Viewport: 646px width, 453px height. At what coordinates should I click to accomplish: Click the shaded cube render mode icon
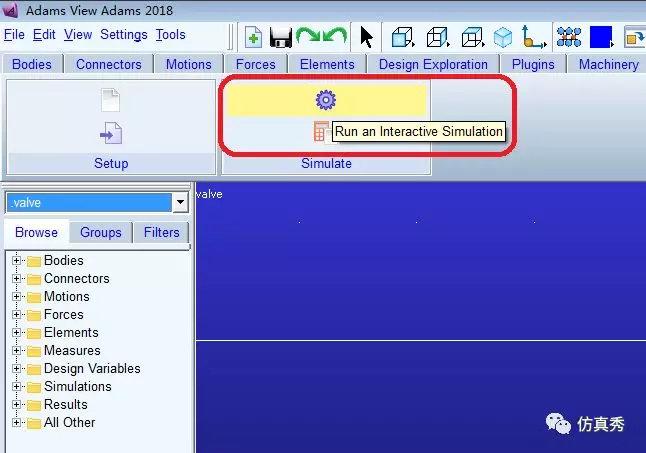click(x=402, y=37)
